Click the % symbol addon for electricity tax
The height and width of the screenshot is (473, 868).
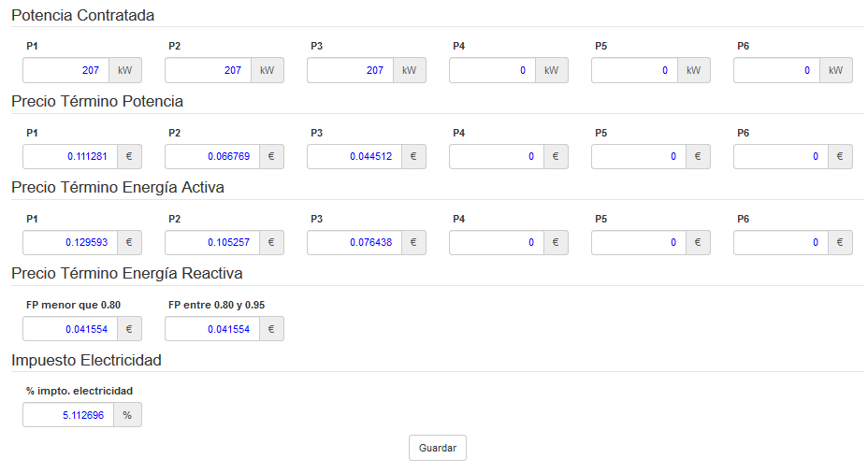128,415
